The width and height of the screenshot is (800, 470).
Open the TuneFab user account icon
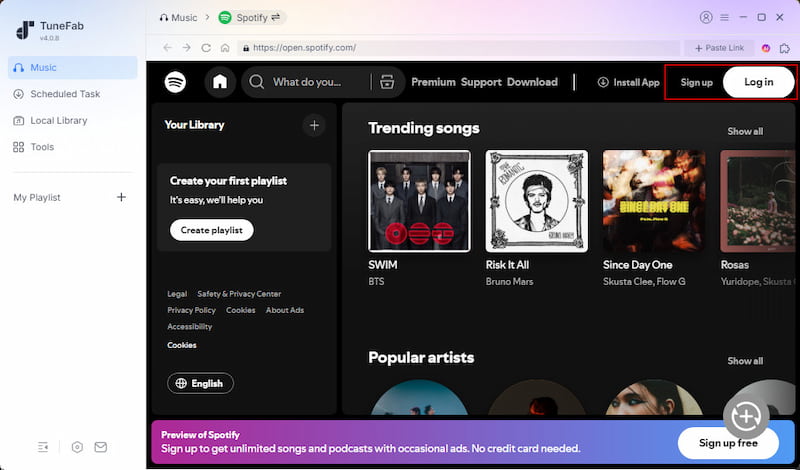[x=706, y=17]
